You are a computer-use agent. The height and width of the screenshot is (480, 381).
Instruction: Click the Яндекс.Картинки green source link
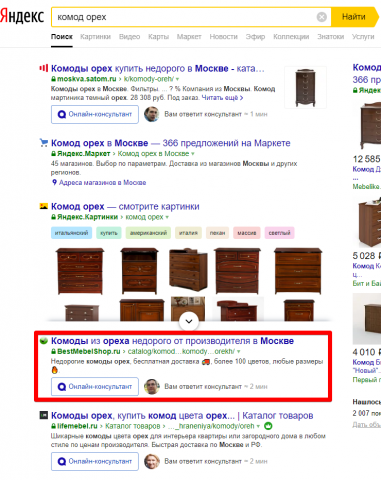88,217
